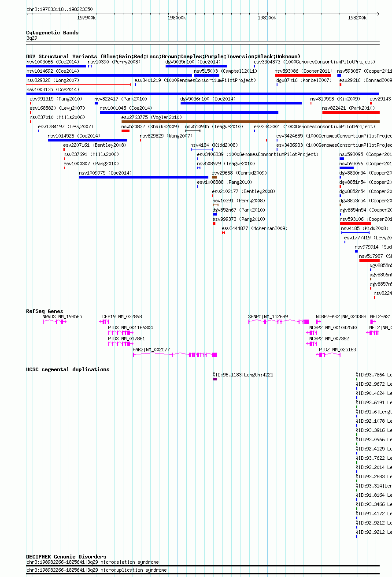Click the brown bar under esv2763775 (Vogler2010)
The height and width of the screenshot is (577, 392).
[250, 122]
